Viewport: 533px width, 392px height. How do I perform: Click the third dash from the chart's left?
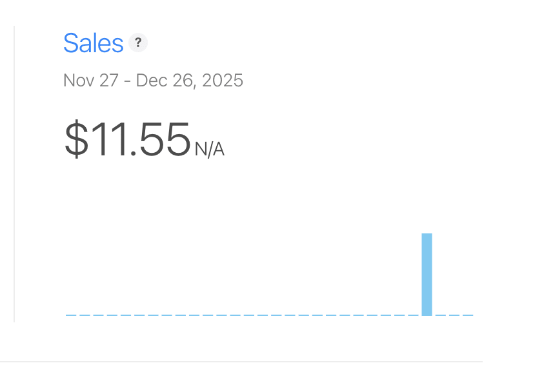[97, 315]
